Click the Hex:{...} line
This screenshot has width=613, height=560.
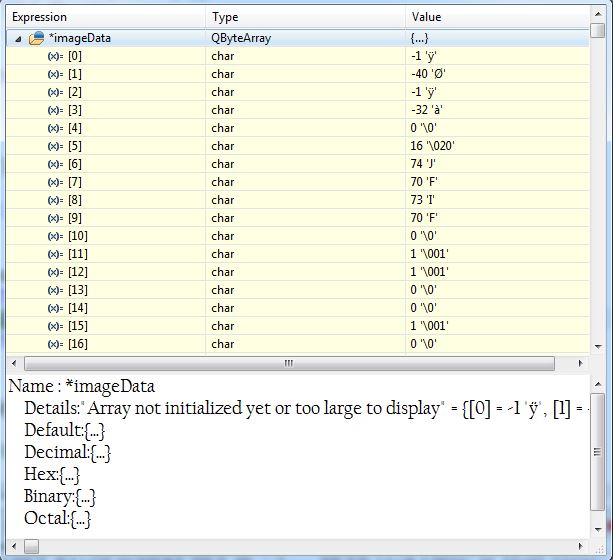point(52,474)
